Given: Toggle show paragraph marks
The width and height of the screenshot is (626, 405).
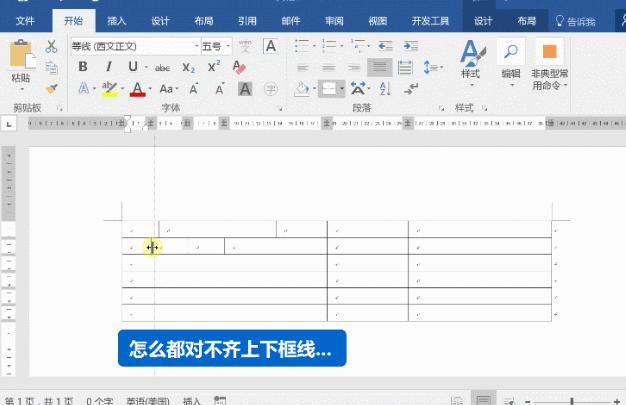Looking at the screenshot, I should [x=411, y=89].
